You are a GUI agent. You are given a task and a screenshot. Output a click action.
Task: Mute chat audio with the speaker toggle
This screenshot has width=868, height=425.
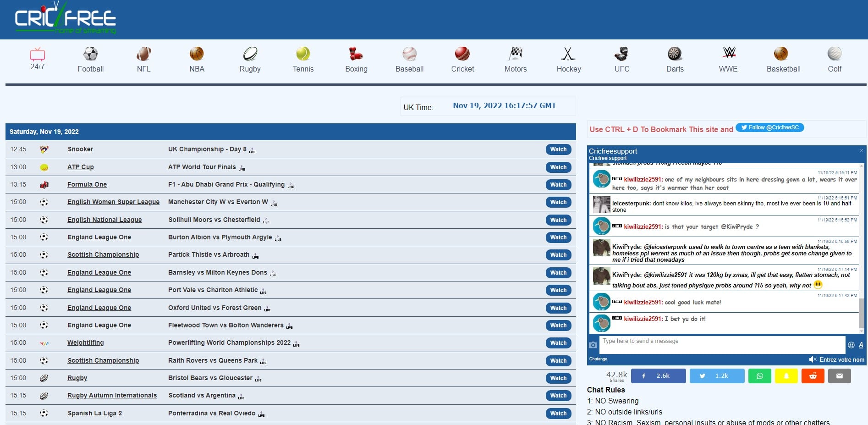pyautogui.click(x=813, y=359)
